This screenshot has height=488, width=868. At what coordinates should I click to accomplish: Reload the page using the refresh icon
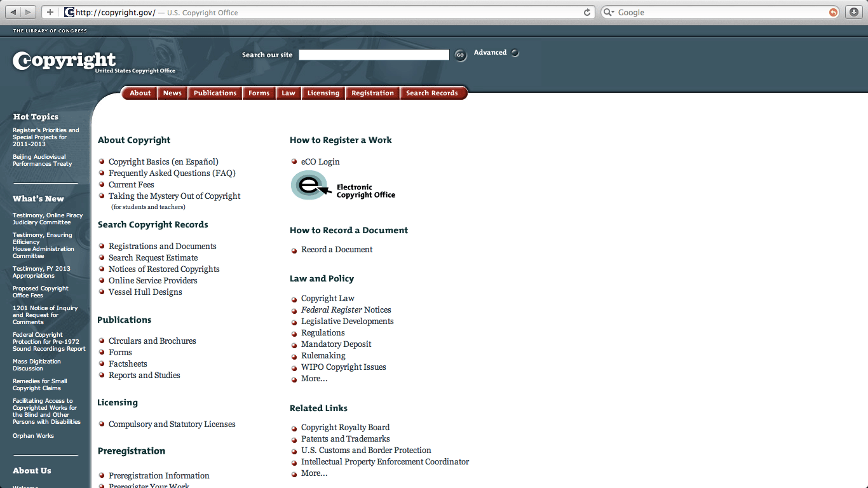pyautogui.click(x=587, y=11)
